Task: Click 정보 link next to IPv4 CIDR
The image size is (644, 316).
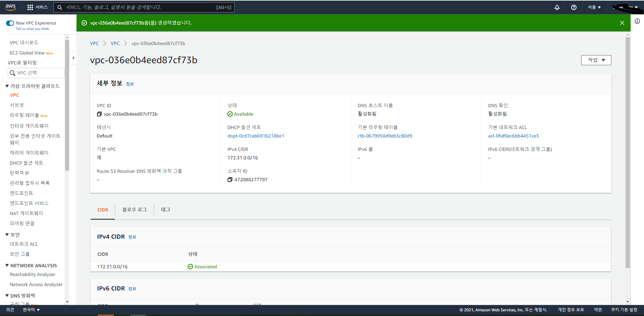Action: pyautogui.click(x=132, y=237)
